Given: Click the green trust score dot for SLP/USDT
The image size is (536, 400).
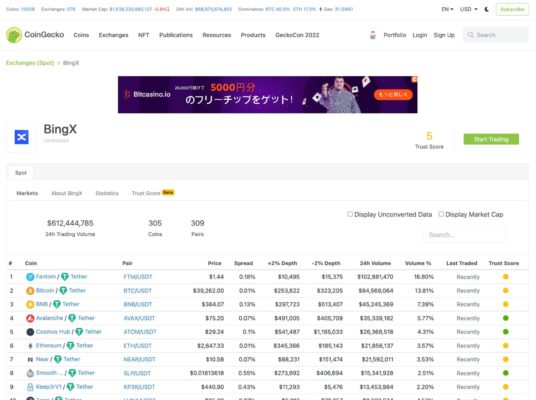Looking at the screenshot, I should pos(506,373).
